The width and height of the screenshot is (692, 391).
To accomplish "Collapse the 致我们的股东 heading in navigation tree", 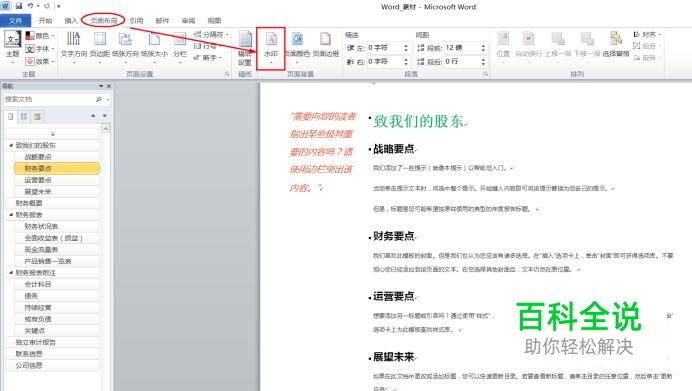I will 11,145.
